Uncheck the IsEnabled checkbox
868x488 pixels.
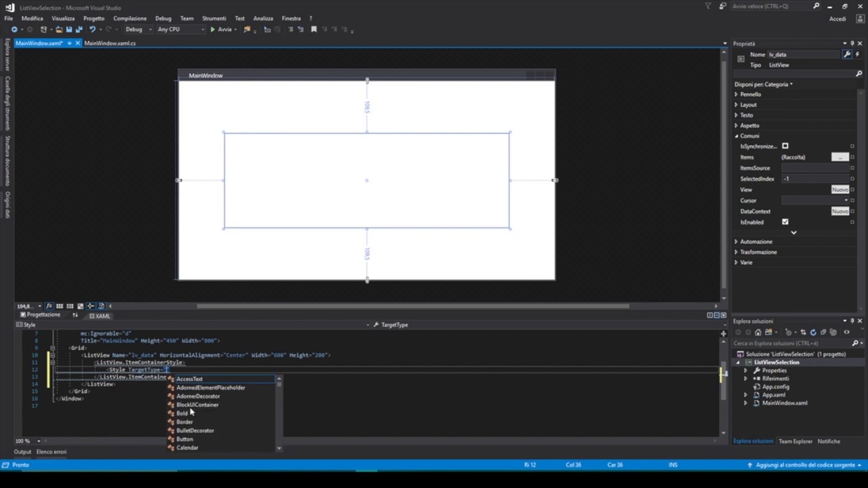point(785,222)
